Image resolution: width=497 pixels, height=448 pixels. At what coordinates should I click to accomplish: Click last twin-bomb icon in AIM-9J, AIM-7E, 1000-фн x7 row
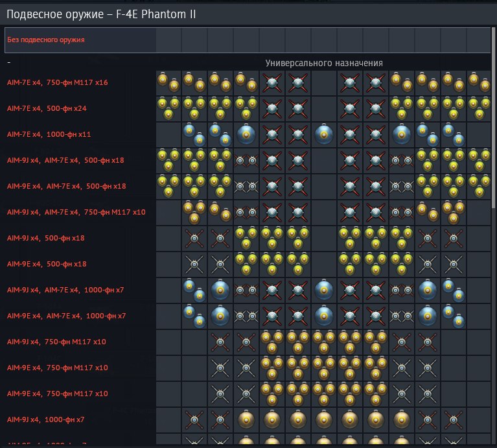coord(453,290)
